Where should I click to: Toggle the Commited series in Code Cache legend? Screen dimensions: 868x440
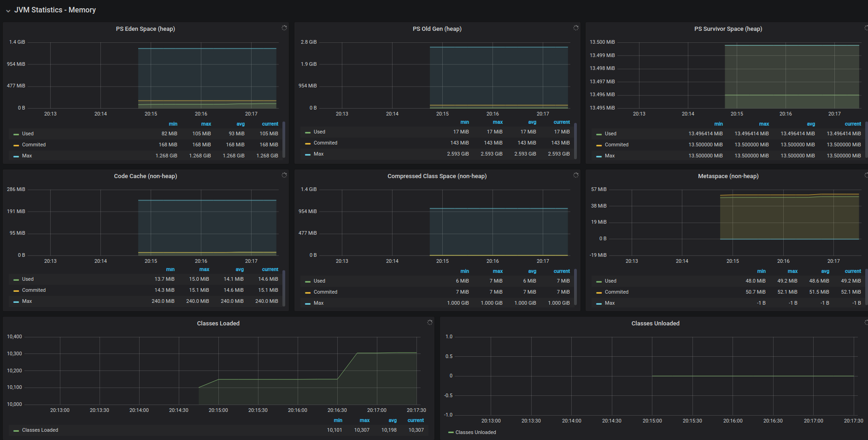pos(34,290)
